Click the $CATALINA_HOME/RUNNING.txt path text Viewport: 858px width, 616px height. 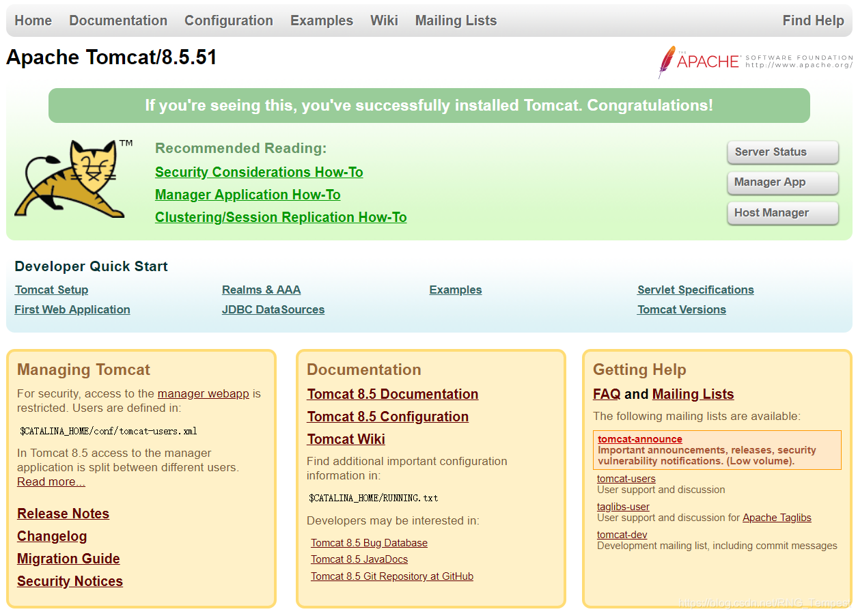373,498
